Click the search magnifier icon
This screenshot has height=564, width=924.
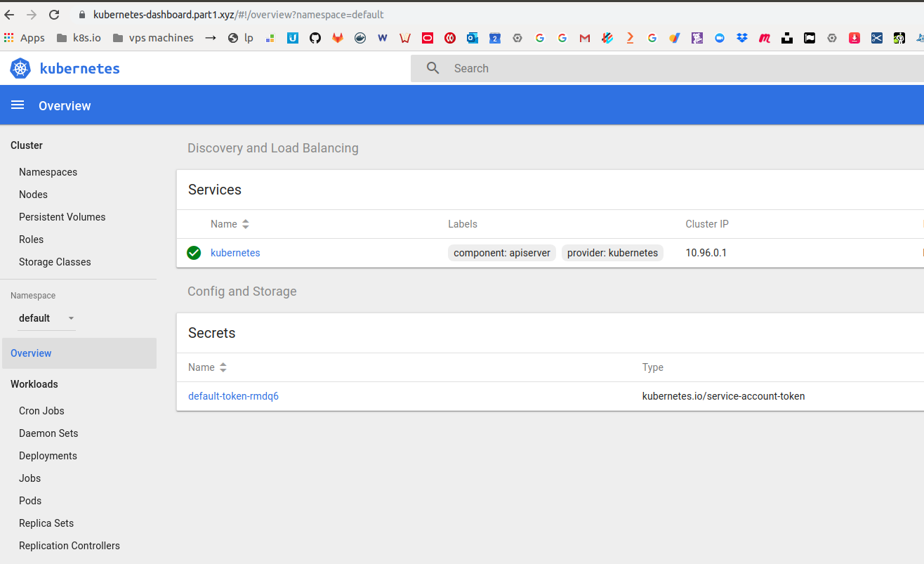[x=433, y=68]
